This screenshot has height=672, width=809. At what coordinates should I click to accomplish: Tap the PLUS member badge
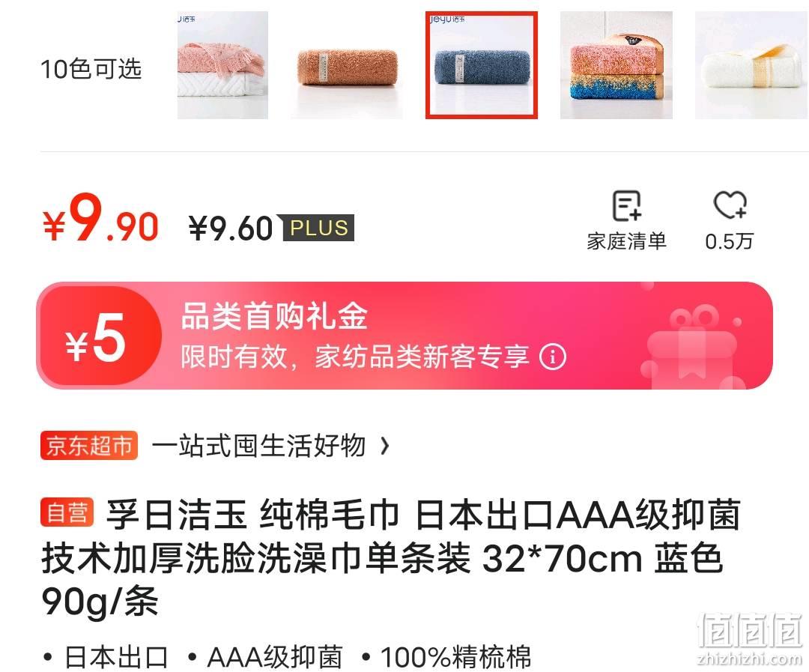click(318, 228)
